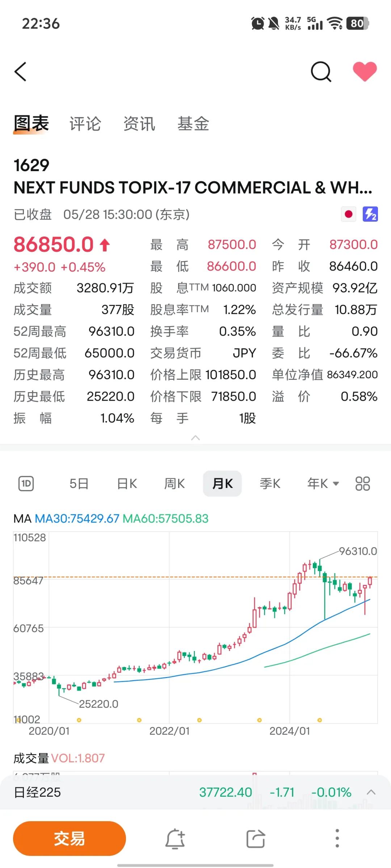Tap the 资产规模 93.92亿 value
This screenshot has width=391, height=868.
click(x=355, y=288)
